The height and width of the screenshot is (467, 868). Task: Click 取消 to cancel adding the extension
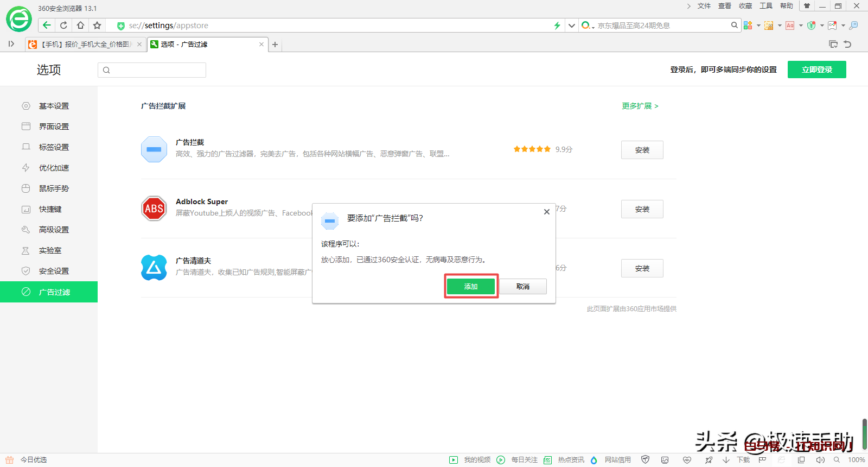[522, 286]
